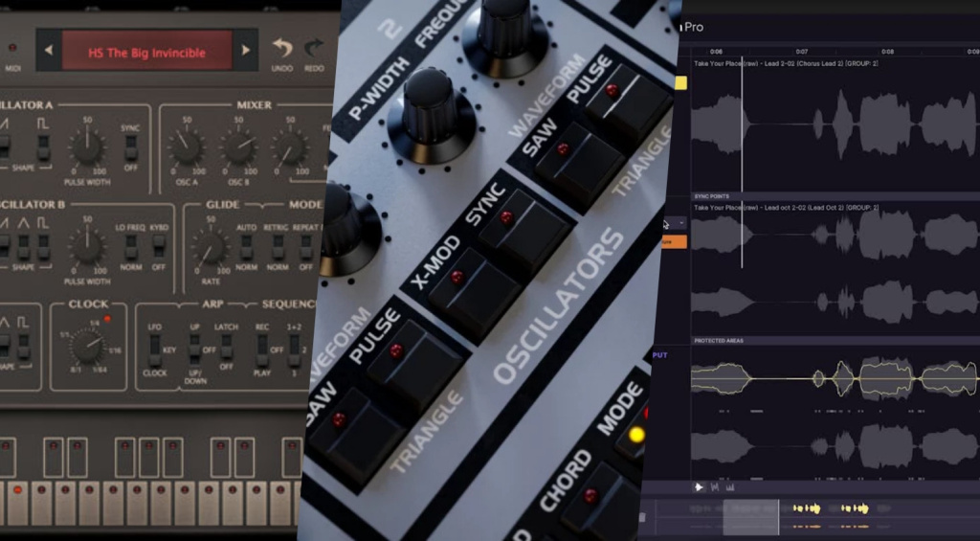Viewport: 980px width, 541px height.
Task: Flip the sequencer REC / PLAY switch
Action: 262,350
